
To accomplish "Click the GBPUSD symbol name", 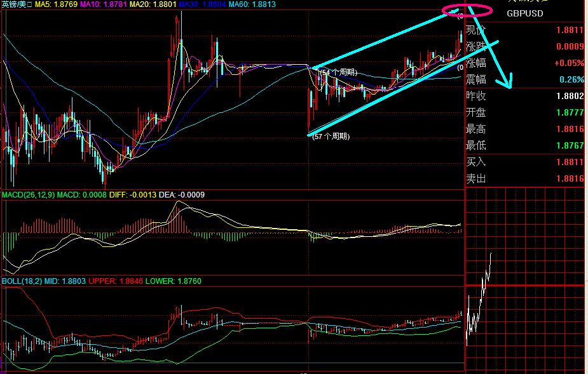I will point(524,13).
